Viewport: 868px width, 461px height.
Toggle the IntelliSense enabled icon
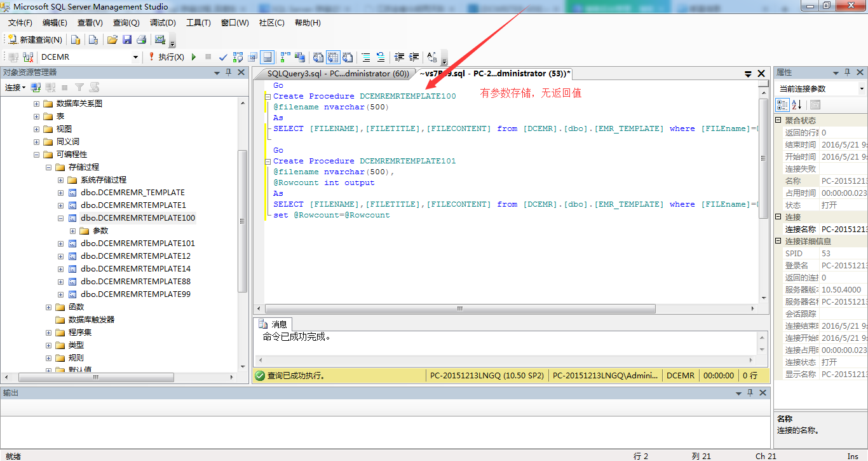point(268,57)
